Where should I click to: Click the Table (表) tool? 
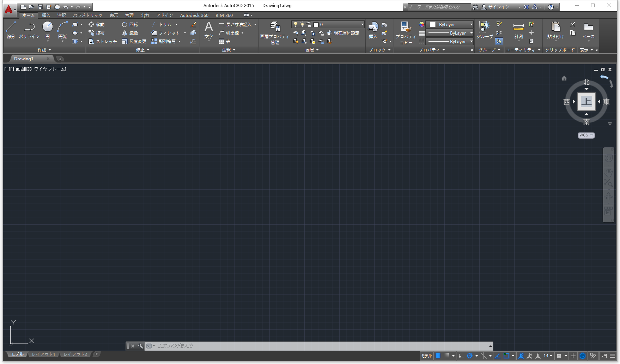(225, 41)
